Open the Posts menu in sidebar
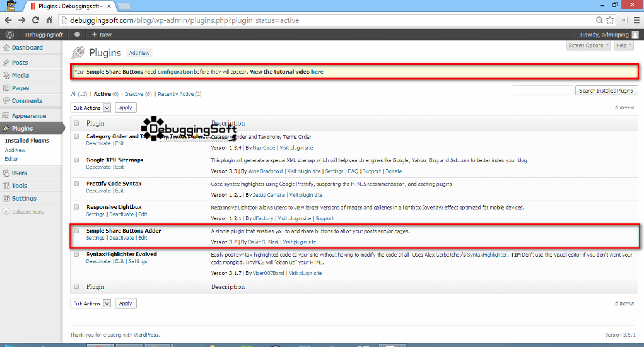Image resolution: width=644 pixels, height=347 pixels. click(x=20, y=63)
